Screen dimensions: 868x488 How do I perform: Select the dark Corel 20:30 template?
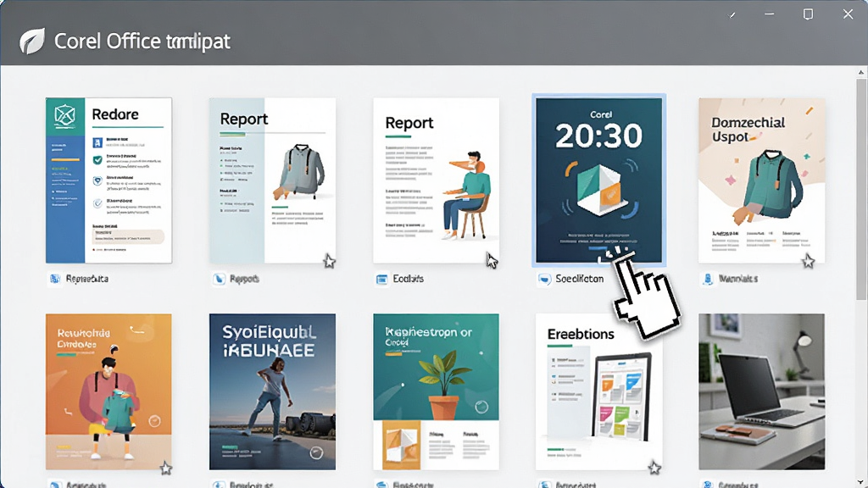[599, 180]
